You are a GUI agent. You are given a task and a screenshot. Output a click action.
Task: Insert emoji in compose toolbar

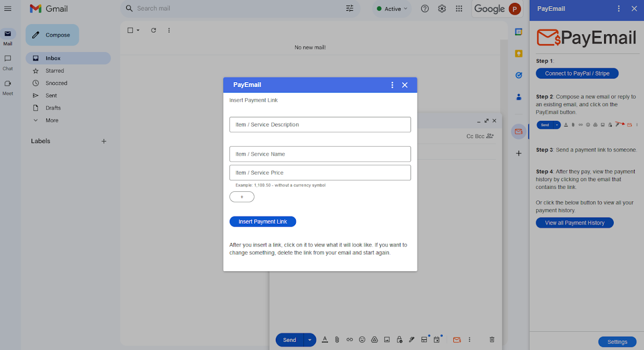362,340
